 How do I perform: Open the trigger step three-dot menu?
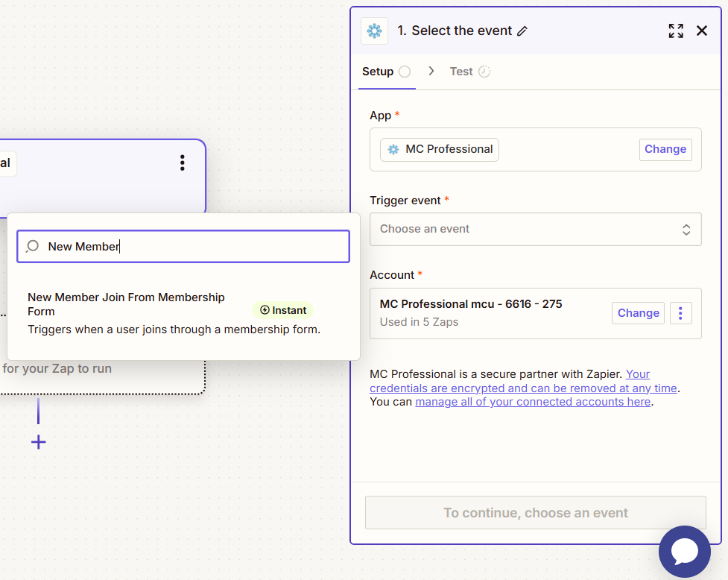(183, 163)
